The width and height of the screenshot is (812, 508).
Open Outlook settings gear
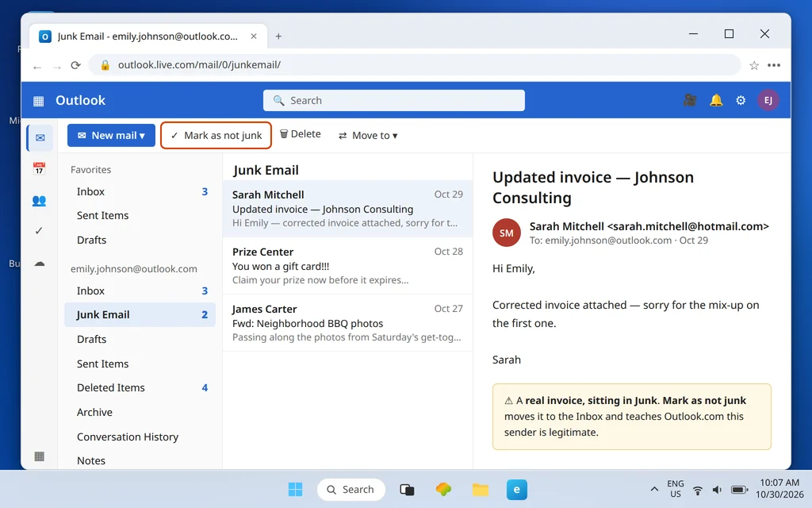pos(741,100)
